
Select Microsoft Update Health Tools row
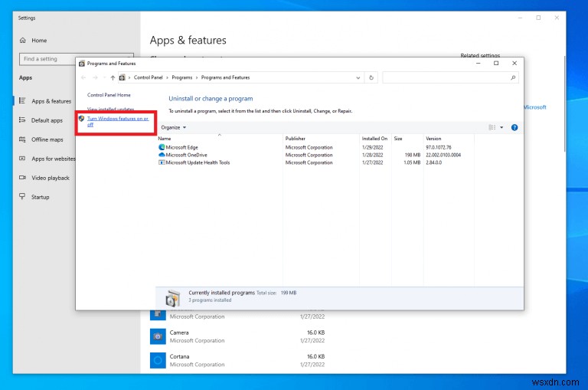[315, 162]
